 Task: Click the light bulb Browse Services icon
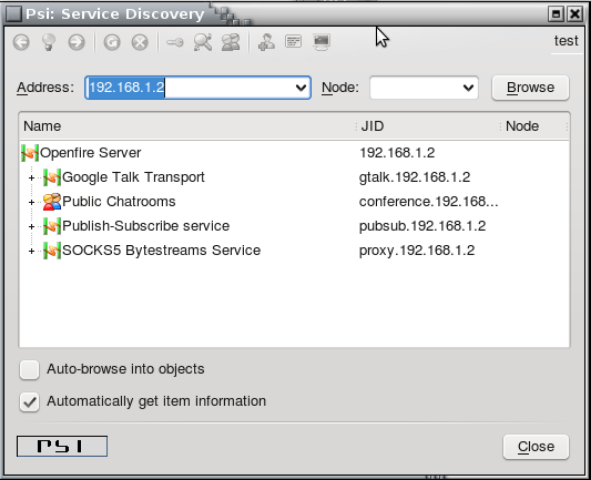pos(49,42)
